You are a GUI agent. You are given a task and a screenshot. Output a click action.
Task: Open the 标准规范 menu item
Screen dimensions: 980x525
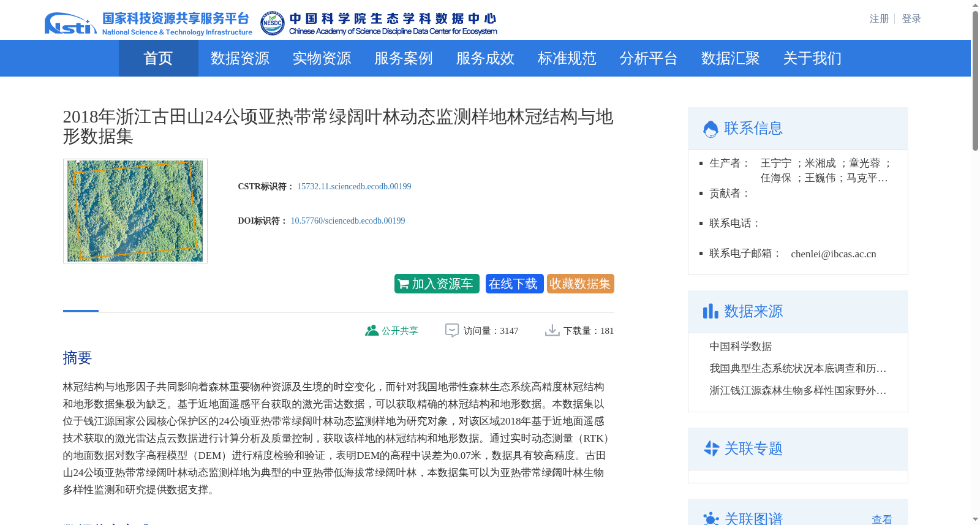coord(567,58)
